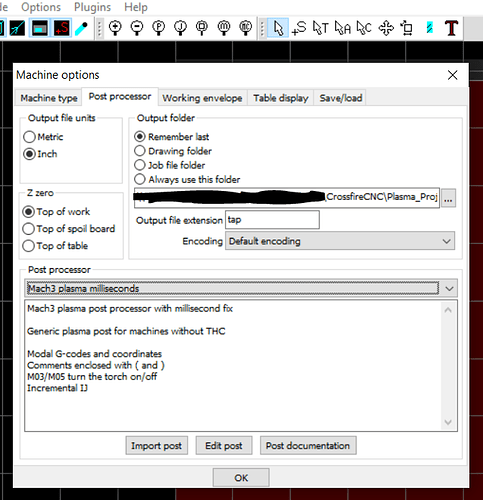Click the Import post button
This screenshot has width=483, height=500.
tap(156, 445)
